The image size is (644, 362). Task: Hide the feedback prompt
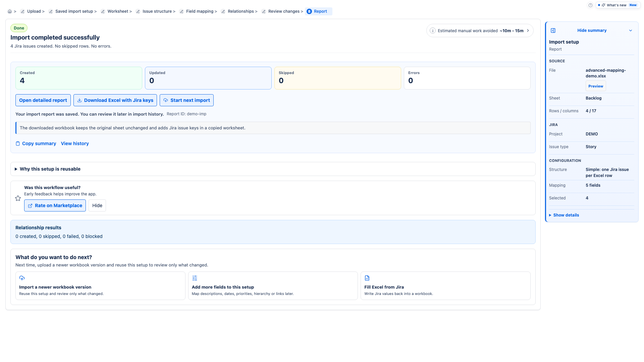[x=97, y=205]
